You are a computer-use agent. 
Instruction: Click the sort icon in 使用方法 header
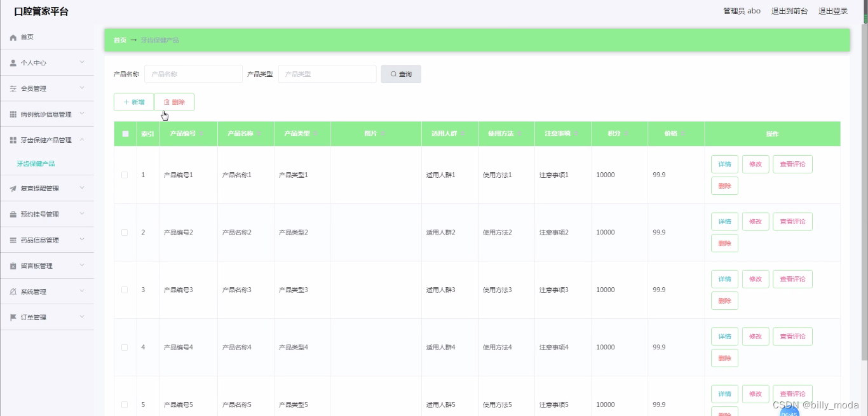tap(520, 134)
